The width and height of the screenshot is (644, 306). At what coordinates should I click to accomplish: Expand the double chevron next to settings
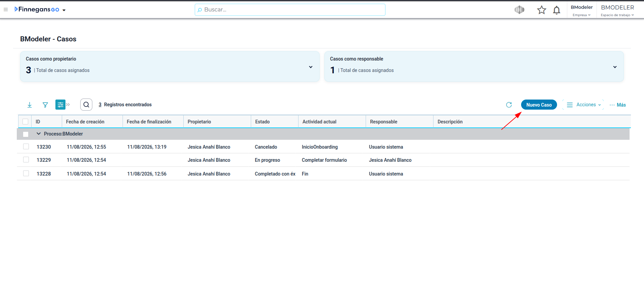pyautogui.click(x=68, y=105)
